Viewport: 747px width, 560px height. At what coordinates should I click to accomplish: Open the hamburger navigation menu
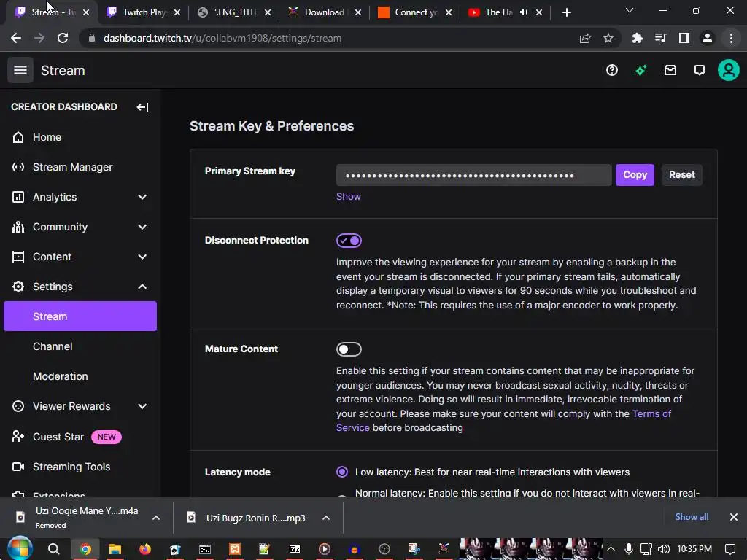click(20, 71)
